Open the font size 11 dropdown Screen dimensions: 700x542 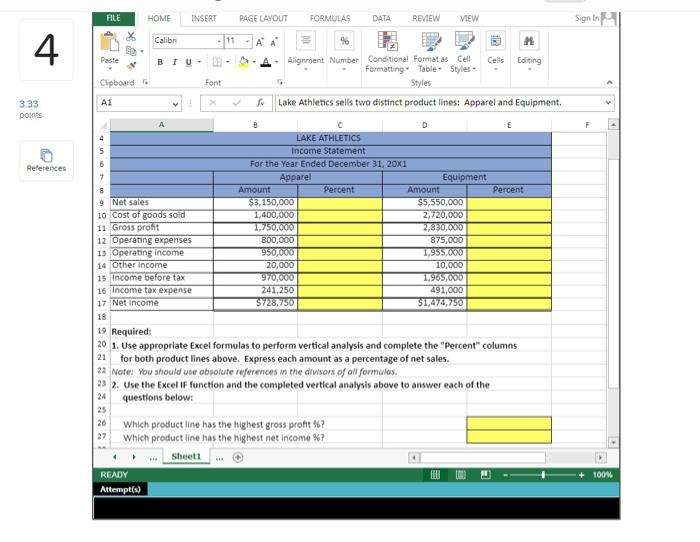(247, 41)
